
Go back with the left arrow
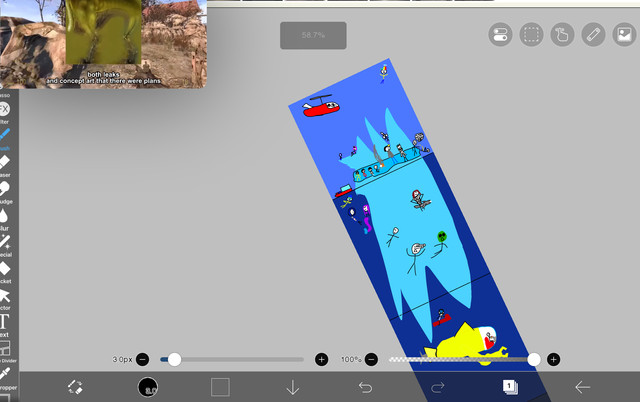(x=582, y=387)
